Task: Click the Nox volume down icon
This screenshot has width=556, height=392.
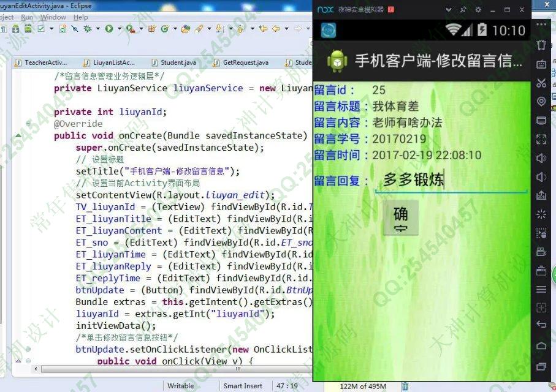Action: click(541, 177)
